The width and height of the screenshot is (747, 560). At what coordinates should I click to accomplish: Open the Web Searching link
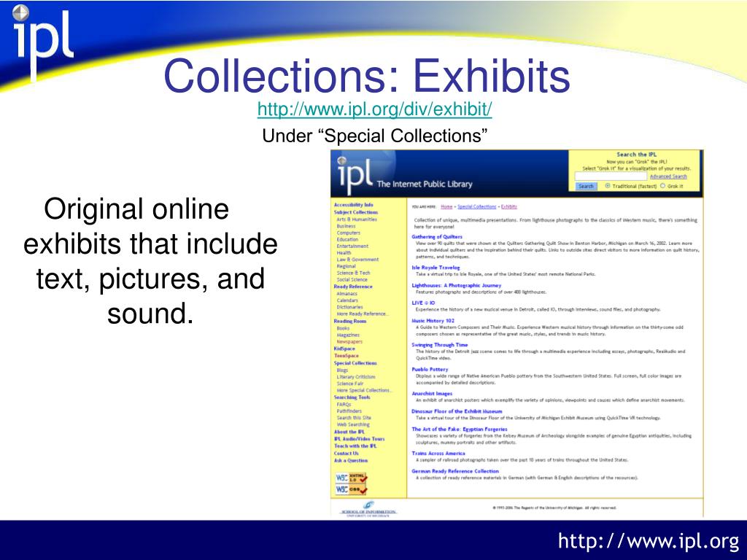click(x=353, y=424)
